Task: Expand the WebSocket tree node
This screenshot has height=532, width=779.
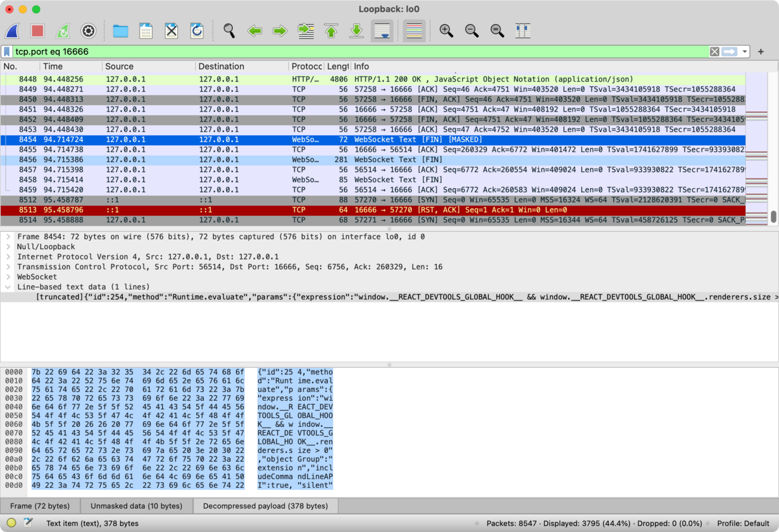Action: coord(8,277)
